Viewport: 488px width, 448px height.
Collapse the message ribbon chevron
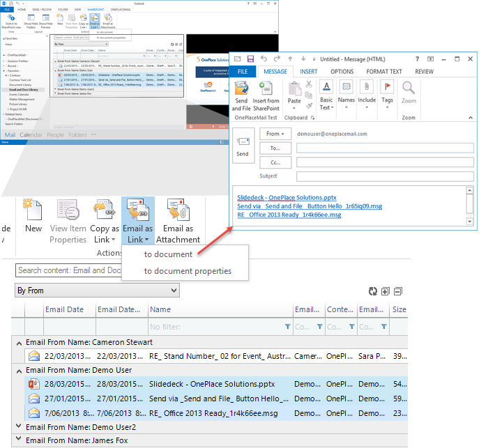pyautogui.click(x=471, y=117)
